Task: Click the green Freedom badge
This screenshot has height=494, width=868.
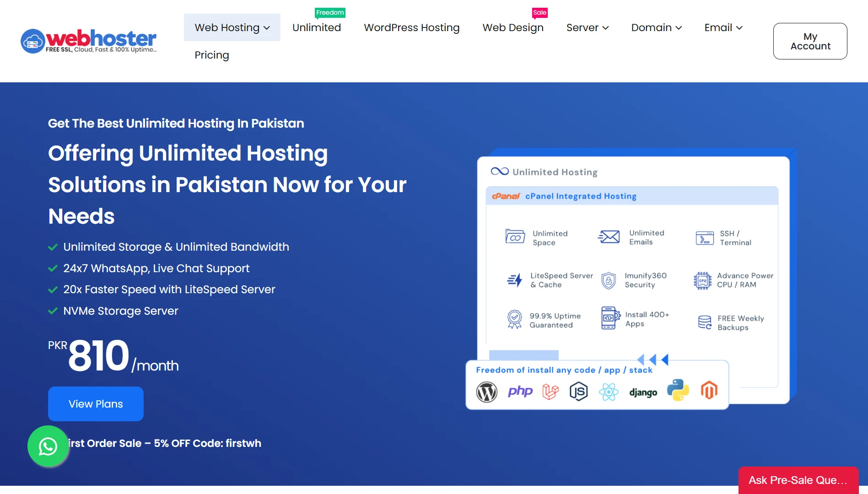Action: (330, 12)
